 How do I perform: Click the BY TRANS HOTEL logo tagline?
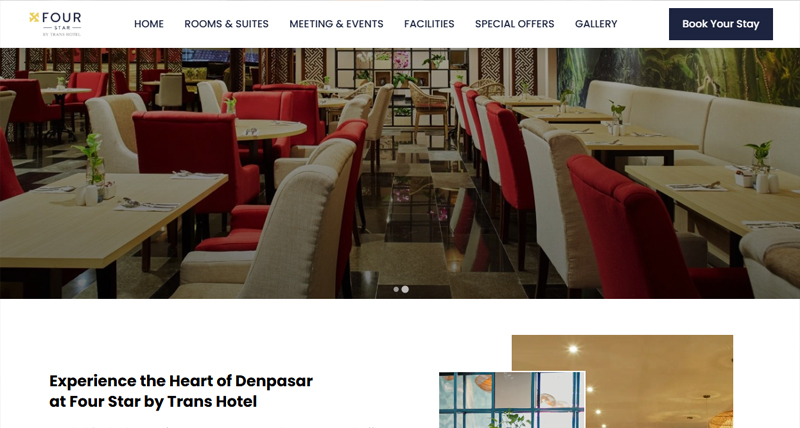[x=61, y=34]
